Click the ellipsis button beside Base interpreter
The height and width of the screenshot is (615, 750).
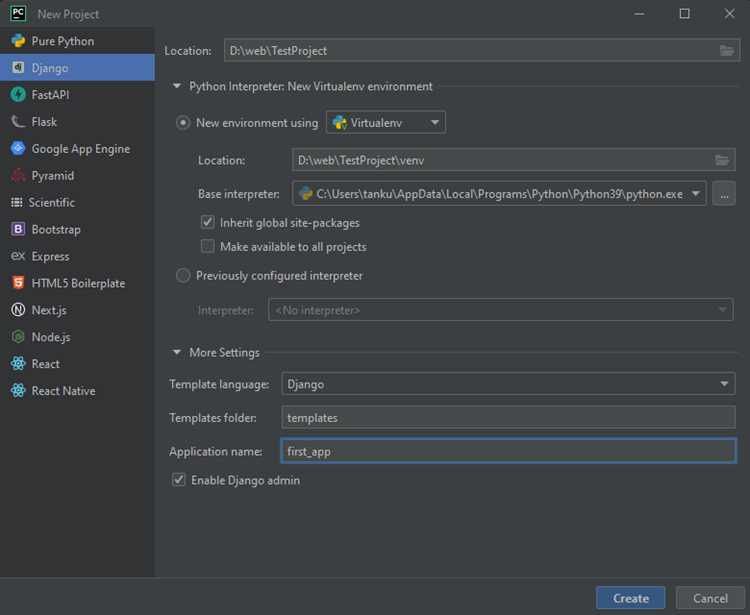[x=724, y=194]
